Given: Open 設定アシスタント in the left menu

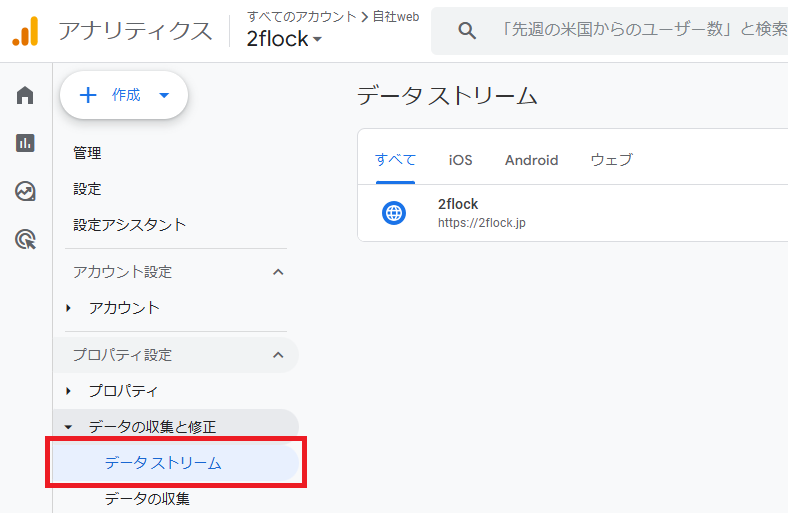Looking at the screenshot, I should 130,225.
